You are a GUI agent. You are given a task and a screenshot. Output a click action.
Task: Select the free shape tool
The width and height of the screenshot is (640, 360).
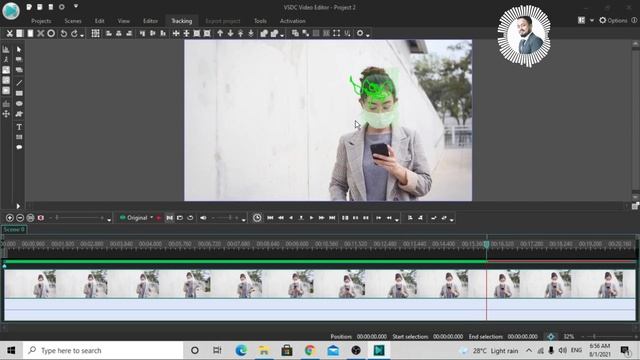[19, 114]
